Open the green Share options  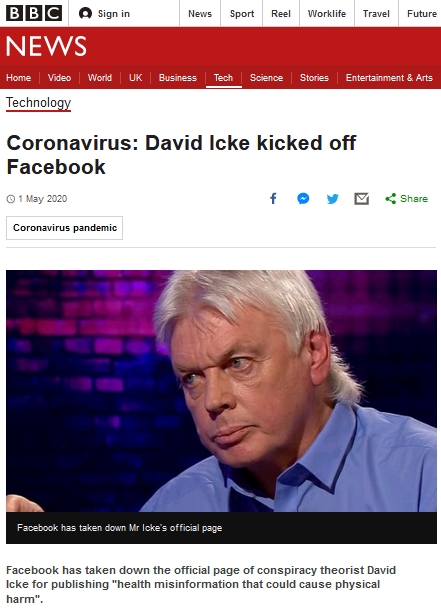click(x=406, y=198)
